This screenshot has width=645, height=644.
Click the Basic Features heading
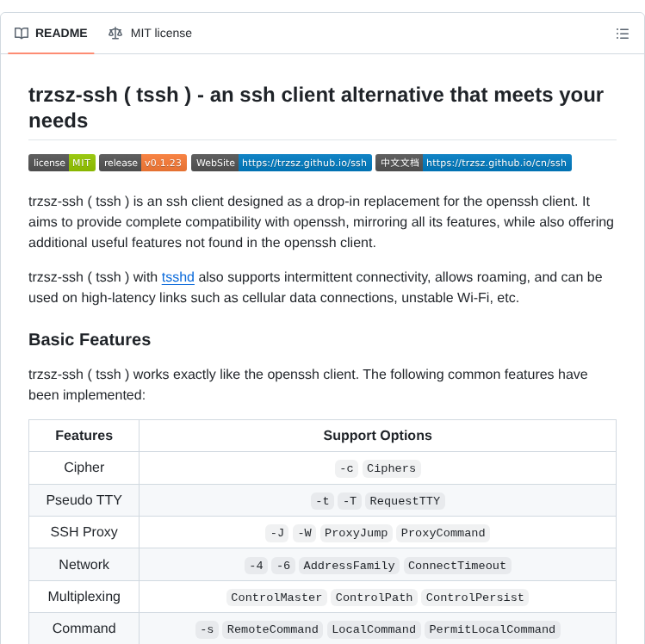[x=90, y=339]
